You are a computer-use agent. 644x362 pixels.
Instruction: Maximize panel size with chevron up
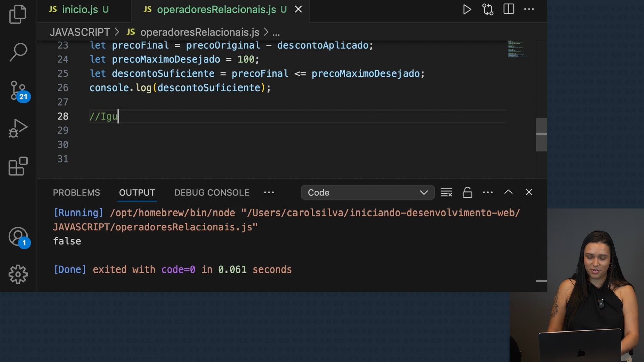coord(508,192)
